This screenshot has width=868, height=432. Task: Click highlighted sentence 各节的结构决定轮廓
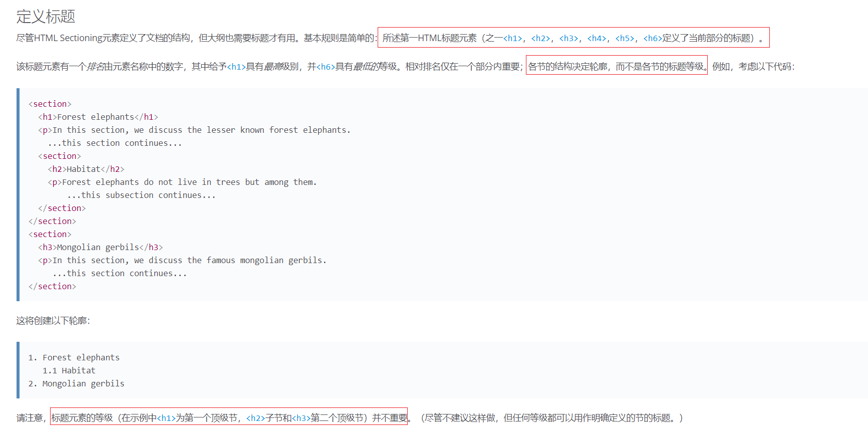click(616, 67)
